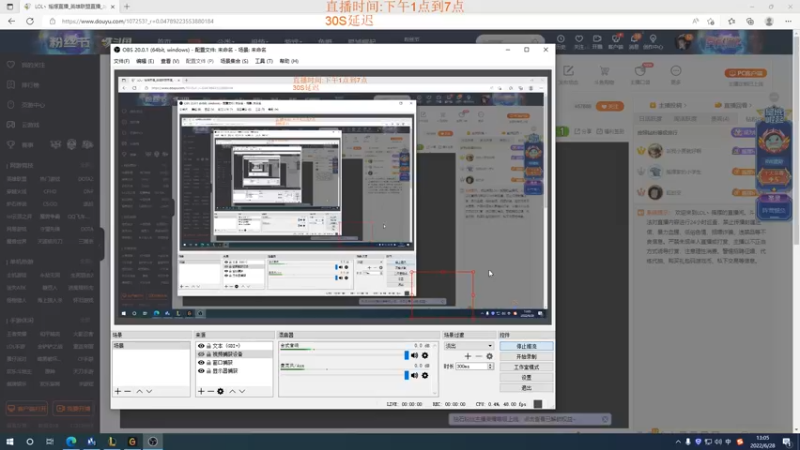The image size is (800, 450).
Task: Open new browser tab with plus
Action: (127, 7)
